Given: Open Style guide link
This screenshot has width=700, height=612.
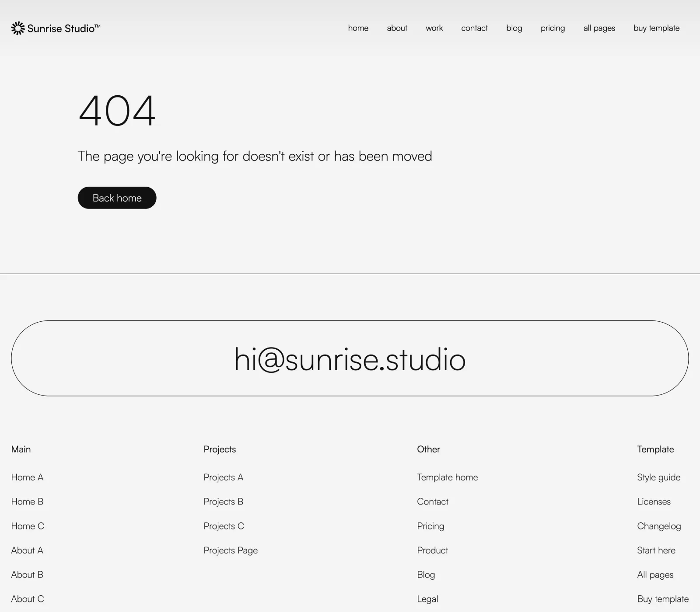Looking at the screenshot, I should (x=658, y=477).
